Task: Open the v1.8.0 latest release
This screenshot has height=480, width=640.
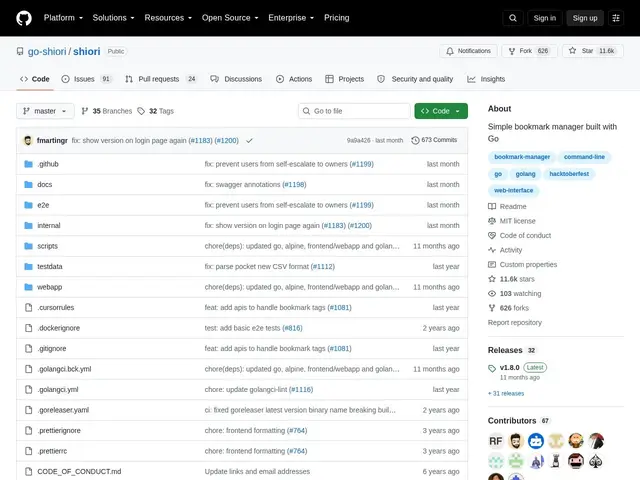Action: (x=509, y=367)
